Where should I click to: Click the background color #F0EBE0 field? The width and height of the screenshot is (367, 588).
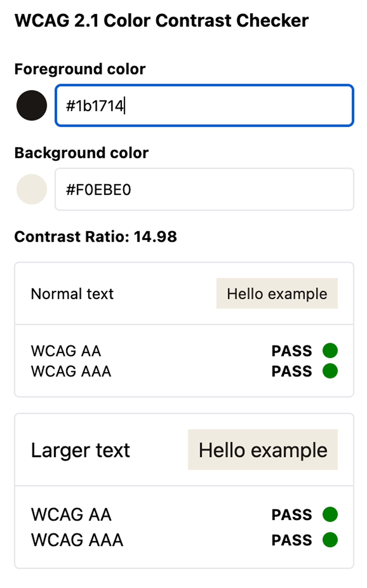[204, 189]
